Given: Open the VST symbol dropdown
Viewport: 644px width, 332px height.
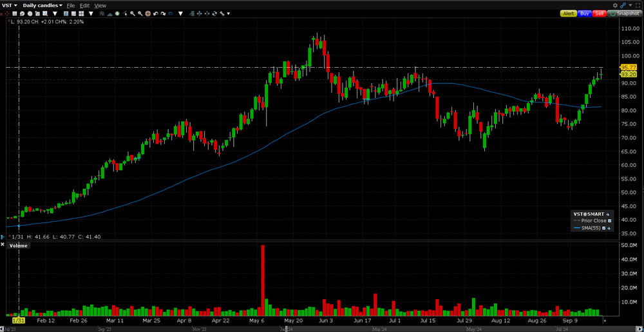Looking at the screenshot, I should [10, 5].
